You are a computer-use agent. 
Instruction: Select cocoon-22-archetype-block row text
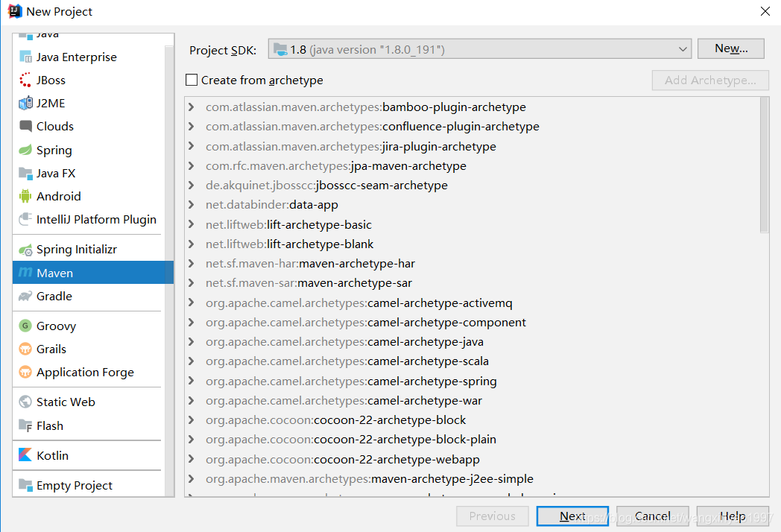pos(335,420)
